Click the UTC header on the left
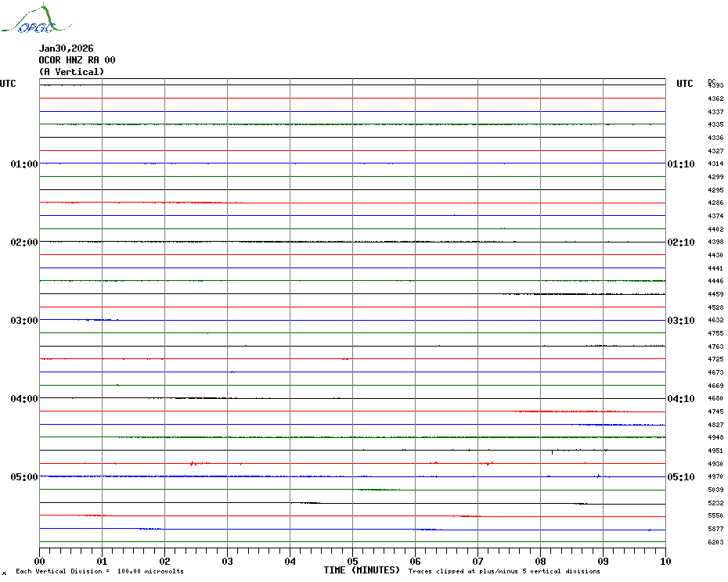 click(8, 84)
